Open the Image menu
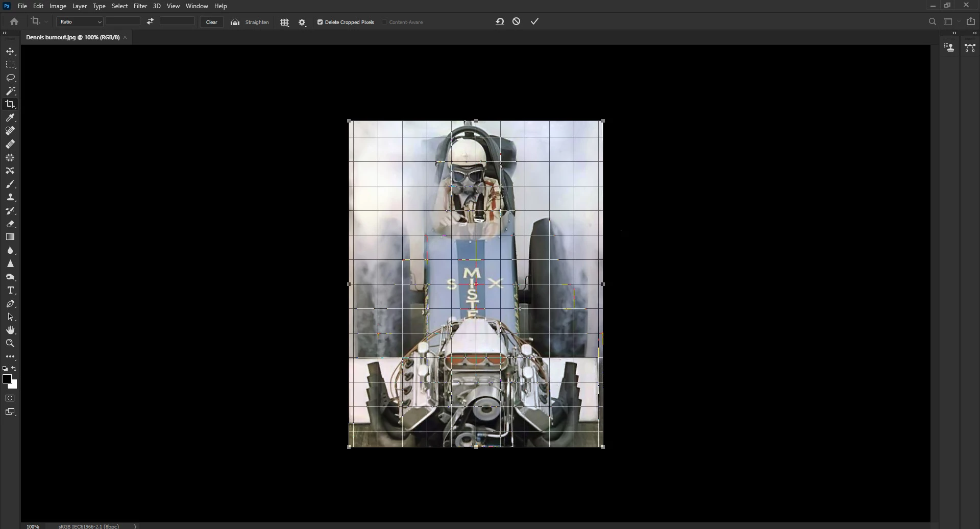This screenshot has width=980, height=529. click(58, 6)
